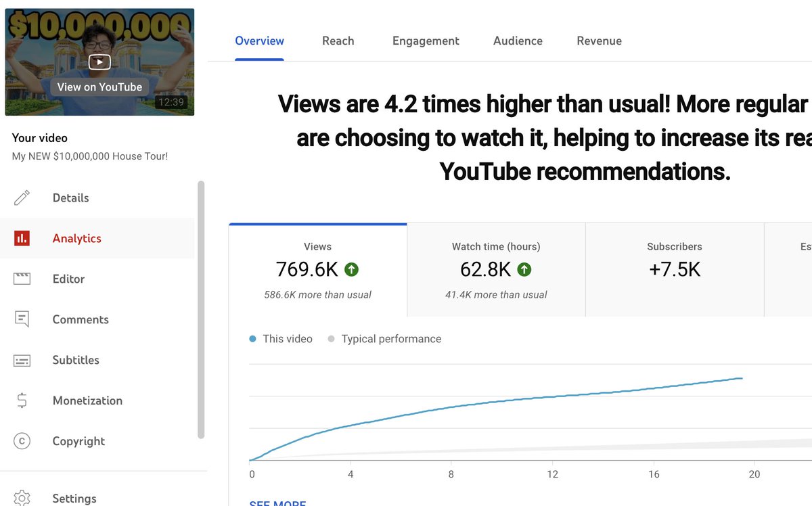
Task: Click the Details pencil icon
Action: point(22,198)
